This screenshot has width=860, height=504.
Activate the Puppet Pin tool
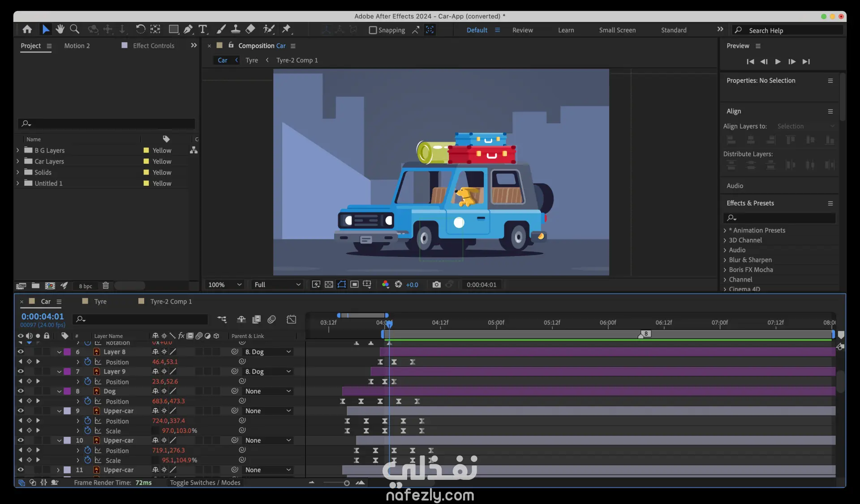286,30
